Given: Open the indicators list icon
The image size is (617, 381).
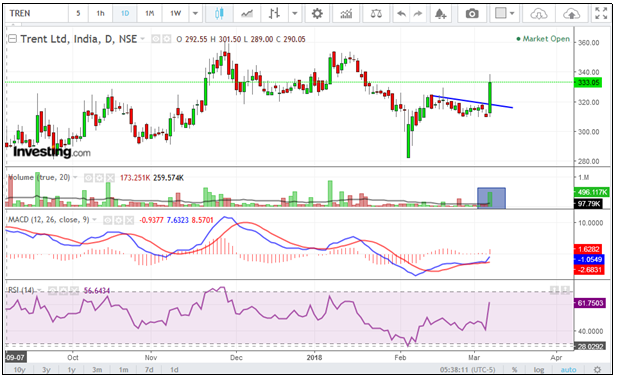Looking at the screenshot, I should pyautogui.click(x=346, y=14).
